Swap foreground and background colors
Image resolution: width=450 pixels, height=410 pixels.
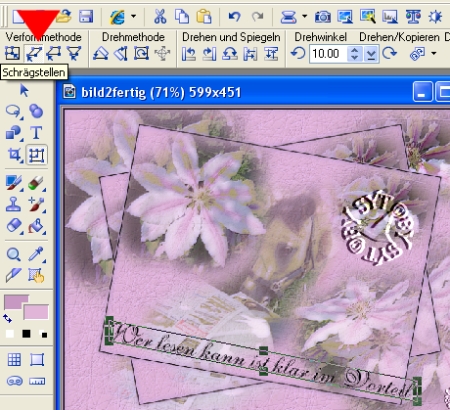point(7,318)
